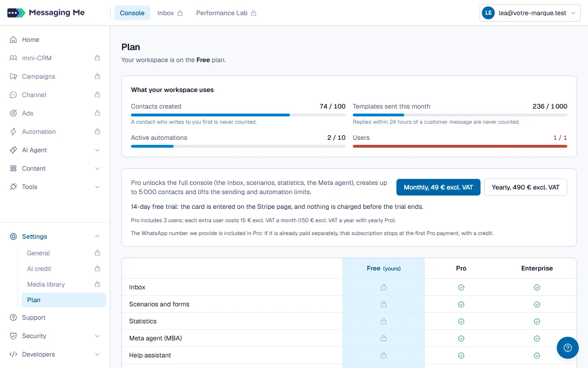Open Media library settings item
The width and height of the screenshot is (588, 368).
point(64,284)
